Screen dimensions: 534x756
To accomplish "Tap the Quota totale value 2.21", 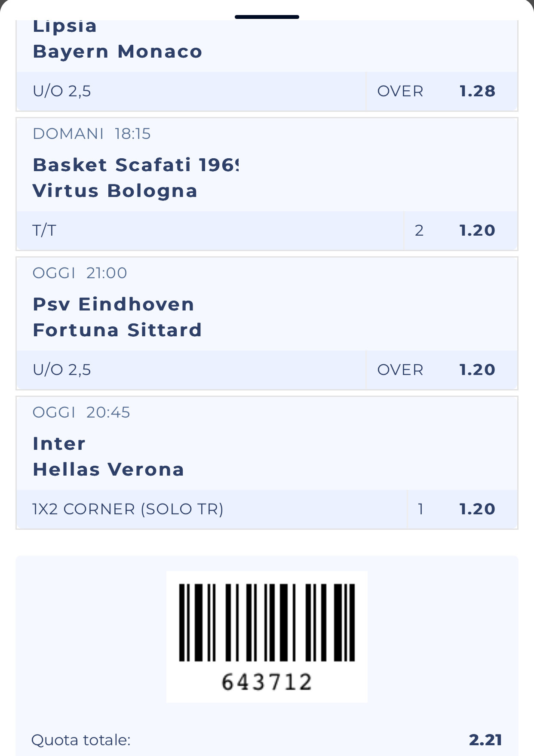I will (x=485, y=740).
